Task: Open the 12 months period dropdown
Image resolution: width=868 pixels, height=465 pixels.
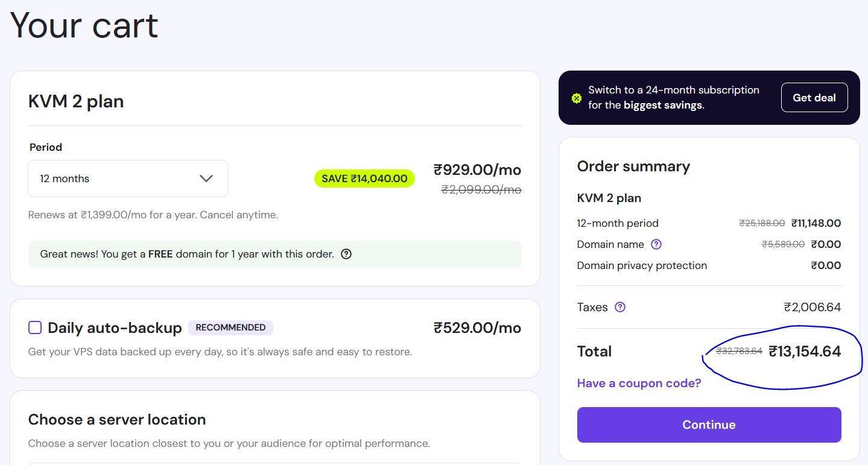Action: click(127, 179)
